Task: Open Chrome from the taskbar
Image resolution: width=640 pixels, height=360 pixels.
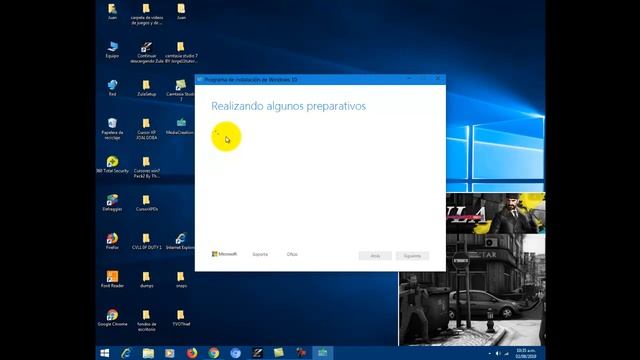Action: 213,353
